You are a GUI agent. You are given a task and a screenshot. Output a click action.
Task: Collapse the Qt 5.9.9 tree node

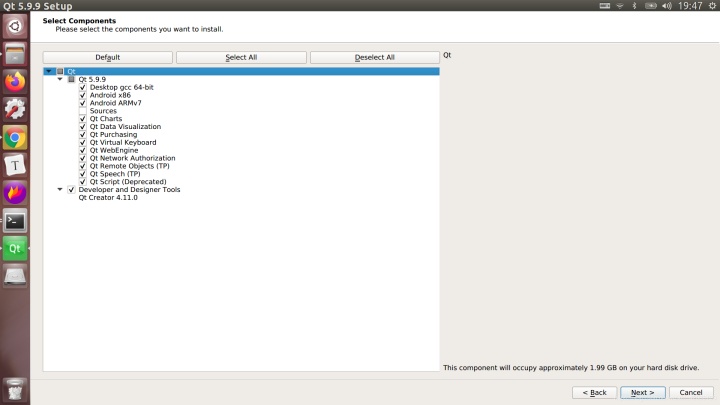coord(60,79)
